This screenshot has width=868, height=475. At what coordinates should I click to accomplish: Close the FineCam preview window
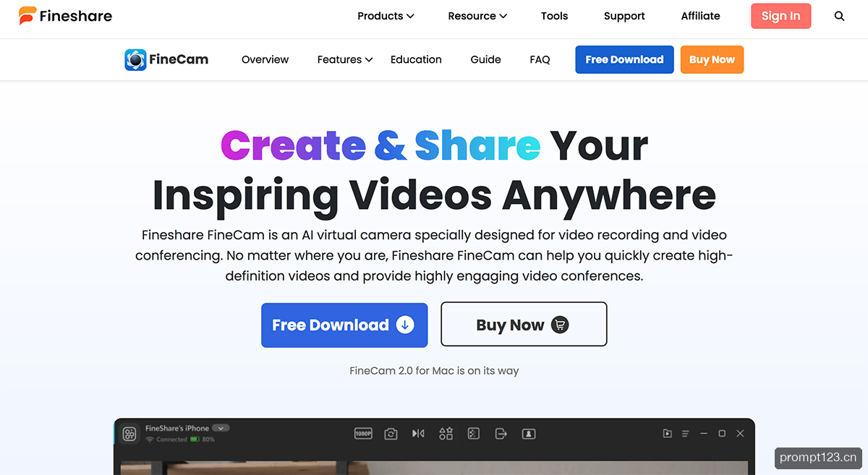coord(740,434)
